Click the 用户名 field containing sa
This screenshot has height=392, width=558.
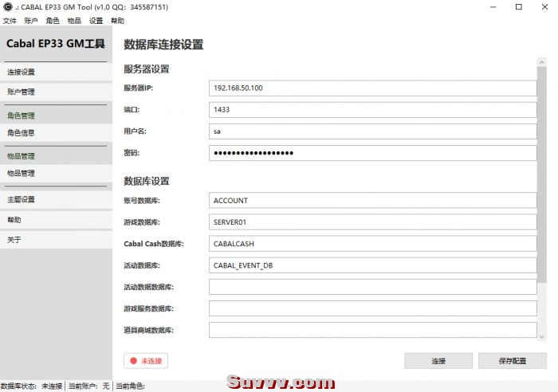[x=372, y=131]
